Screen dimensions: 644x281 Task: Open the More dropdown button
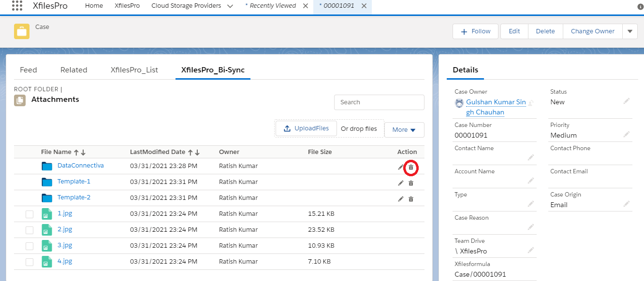pos(404,130)
